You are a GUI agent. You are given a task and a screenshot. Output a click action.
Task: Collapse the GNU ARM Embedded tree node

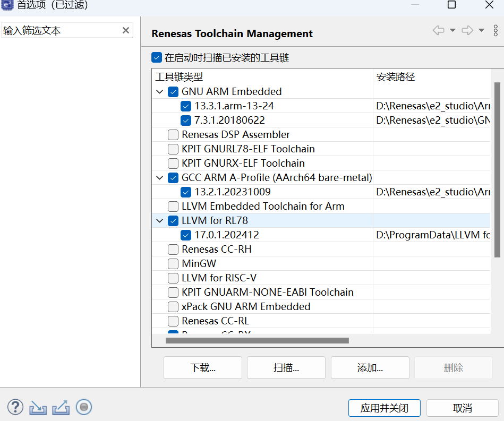[159, 92]
